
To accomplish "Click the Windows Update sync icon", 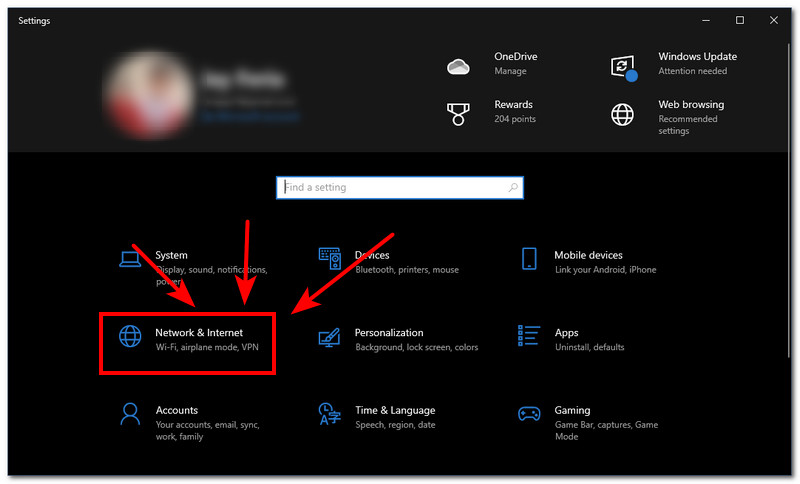I will pos(623,66).
